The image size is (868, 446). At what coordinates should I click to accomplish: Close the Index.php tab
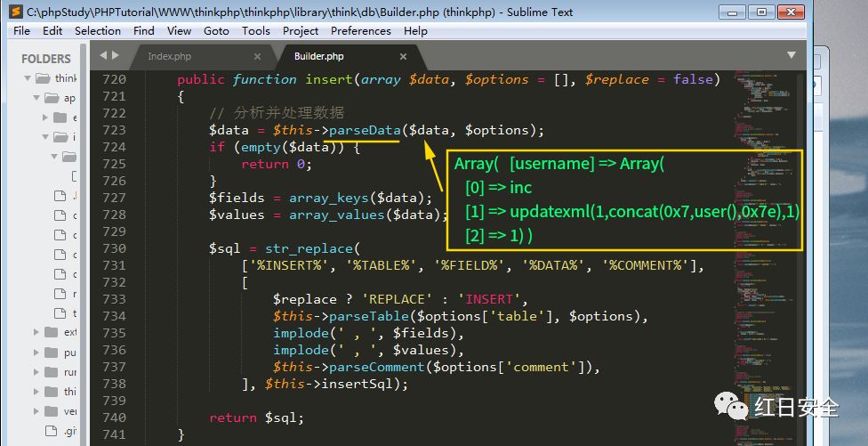tap(257, 56)
